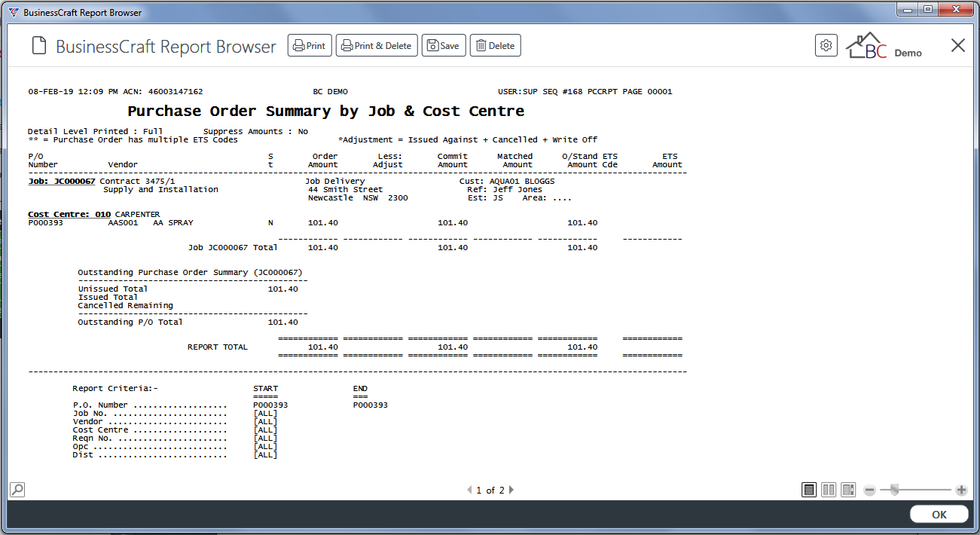Click "44 Smith Street" address line

pyautogui.click(x=345, y=190)
